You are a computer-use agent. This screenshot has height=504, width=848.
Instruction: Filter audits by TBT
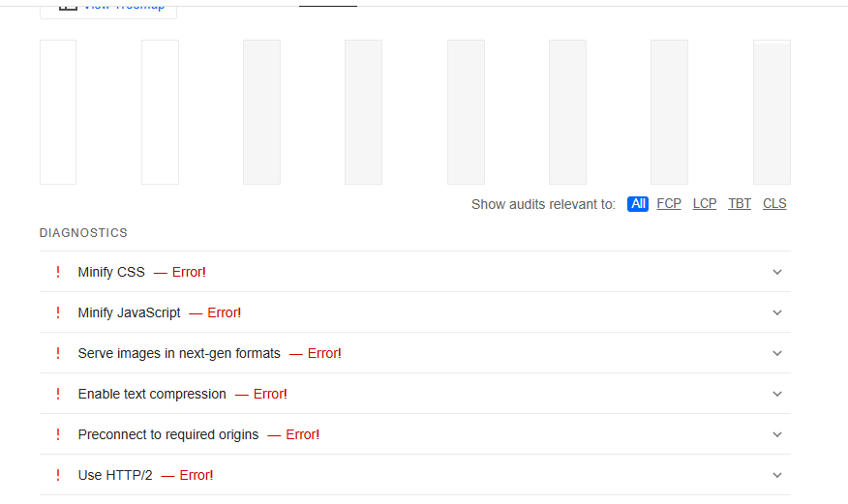point(740,204)
